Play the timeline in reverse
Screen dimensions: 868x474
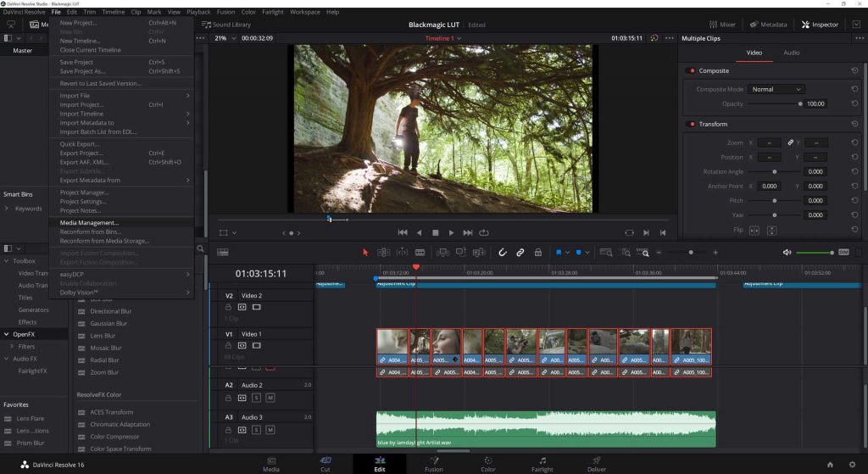pyautogui.click(x=419, y=232)
